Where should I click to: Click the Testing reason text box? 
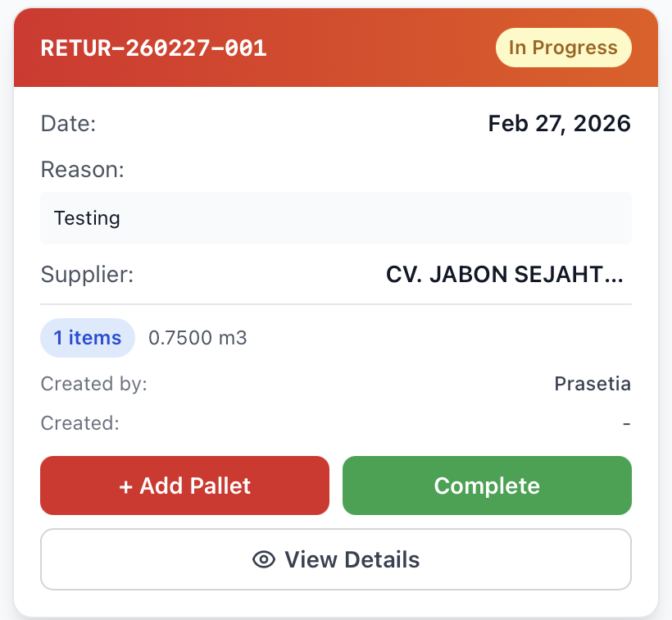336,218
